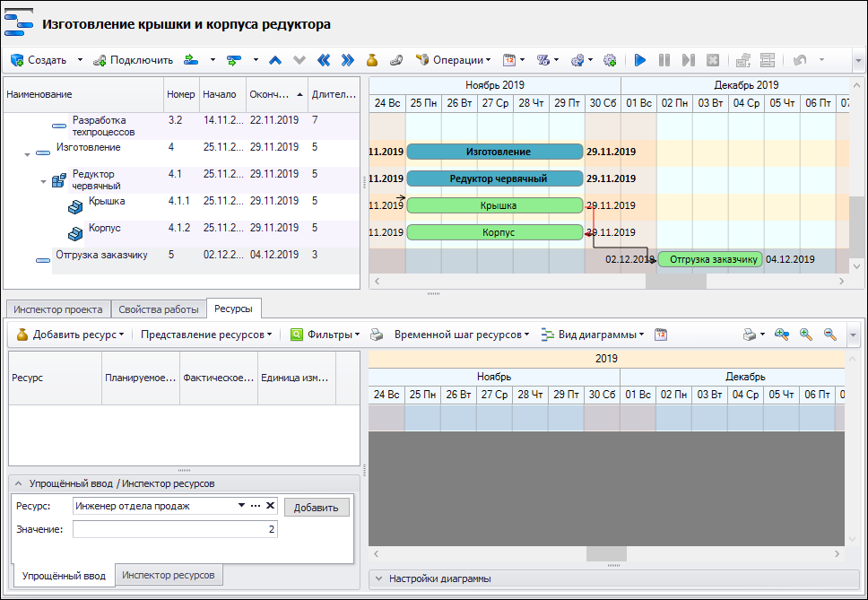Image resolution: width=868 pixels, height=600 pixels.
Task: Click the zoom-in magnifier in resources toolbar
Action: 806,335
